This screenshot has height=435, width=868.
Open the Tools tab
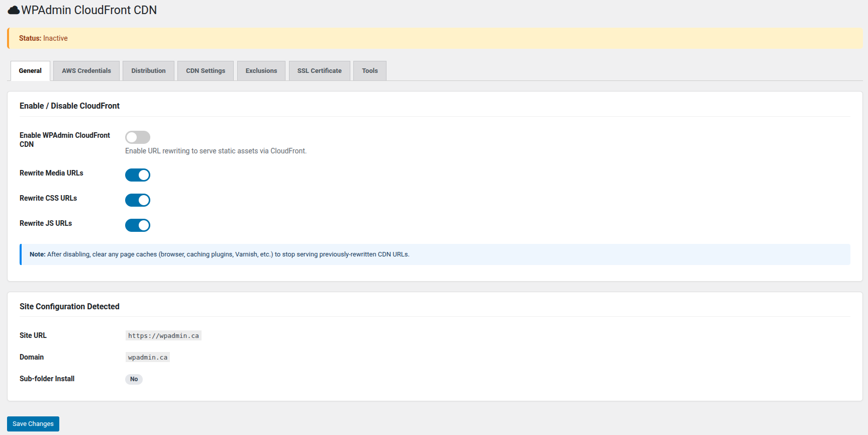pyautogui.click(x=370, y=71)
